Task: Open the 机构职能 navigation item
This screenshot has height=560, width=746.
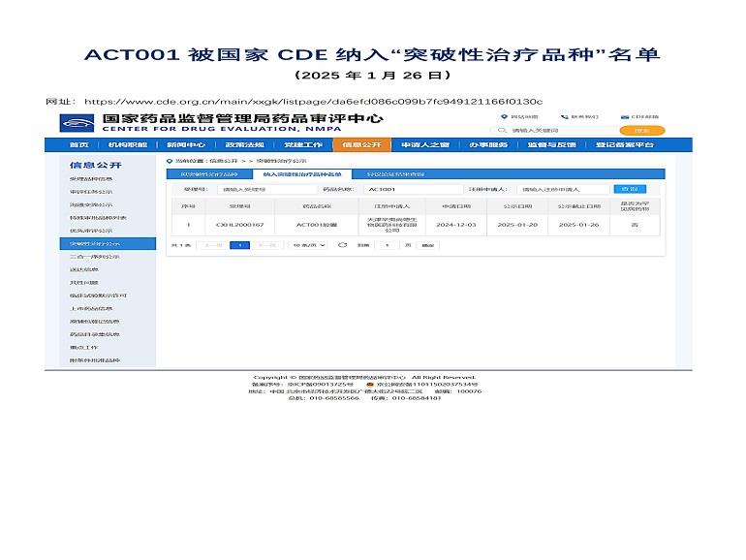Action: [x=128, y=144]
